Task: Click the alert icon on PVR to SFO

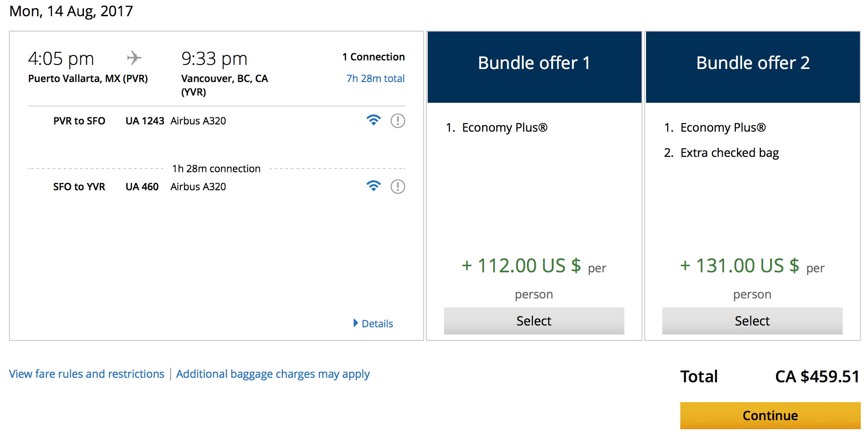Action: click(397, 121)
